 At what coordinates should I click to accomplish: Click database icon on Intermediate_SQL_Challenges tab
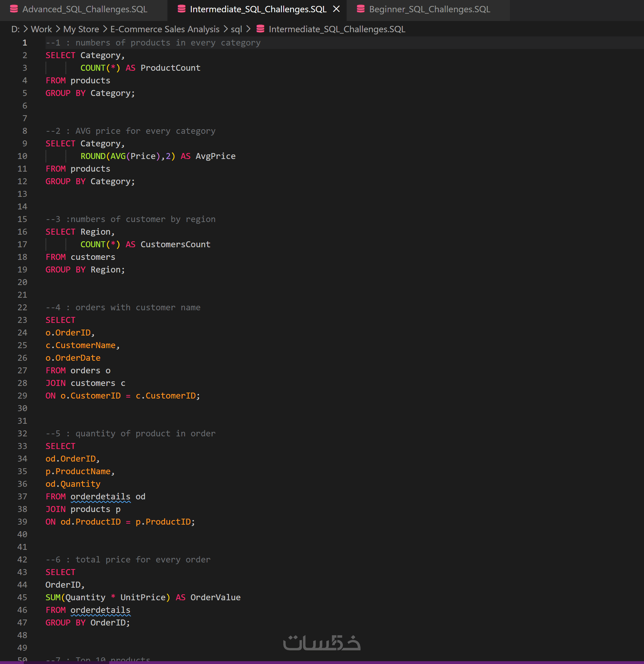181,9
